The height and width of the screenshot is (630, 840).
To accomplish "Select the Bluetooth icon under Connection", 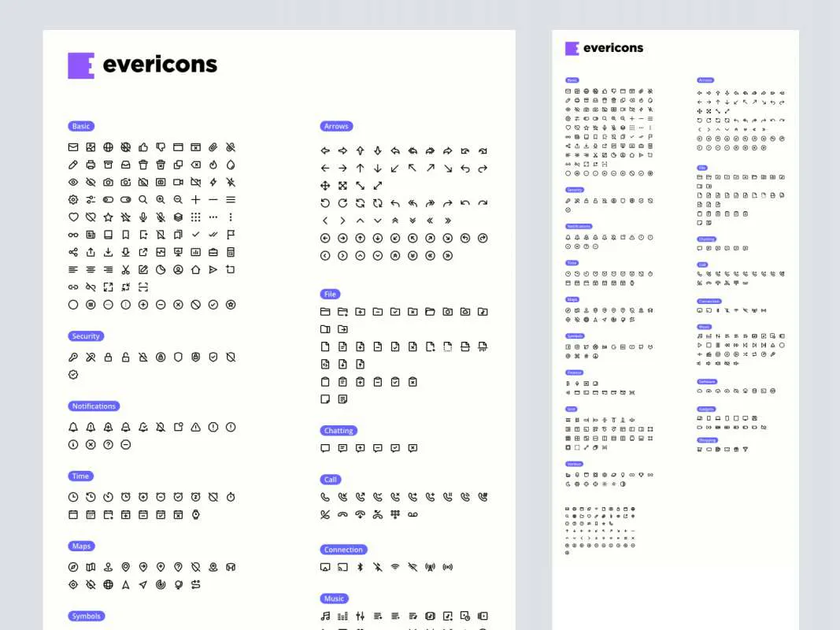I will (x=360, y=567).
